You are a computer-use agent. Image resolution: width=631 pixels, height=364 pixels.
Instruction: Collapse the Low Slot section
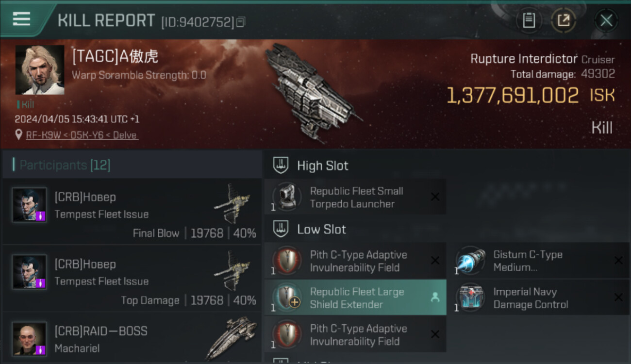281,229
